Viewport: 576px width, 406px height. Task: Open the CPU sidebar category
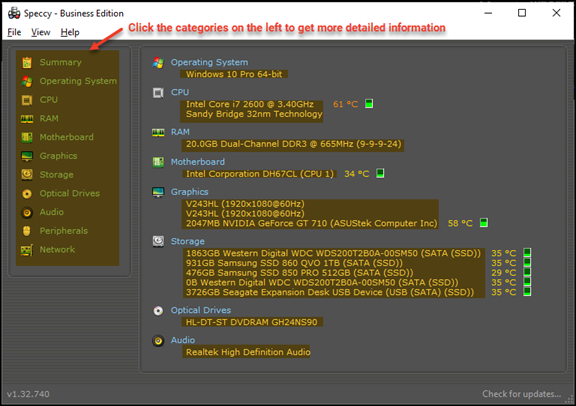click(x=48, y=100)
